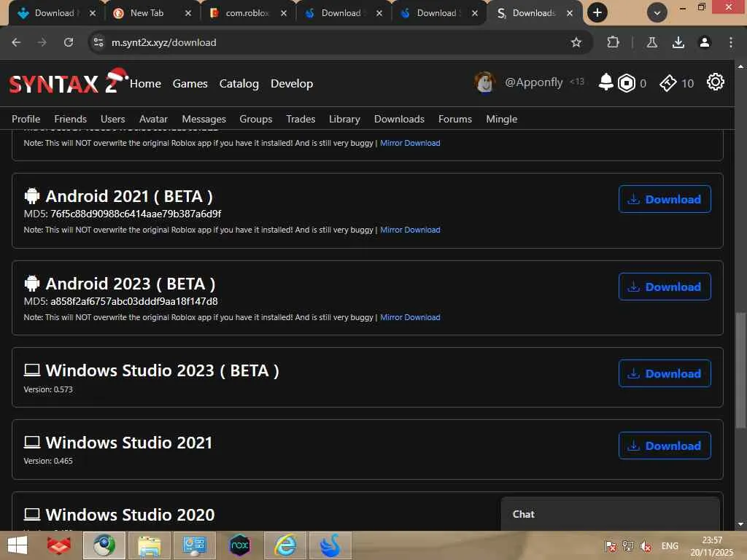Click Android 2023 MD5 hash text

pos(134,301)
